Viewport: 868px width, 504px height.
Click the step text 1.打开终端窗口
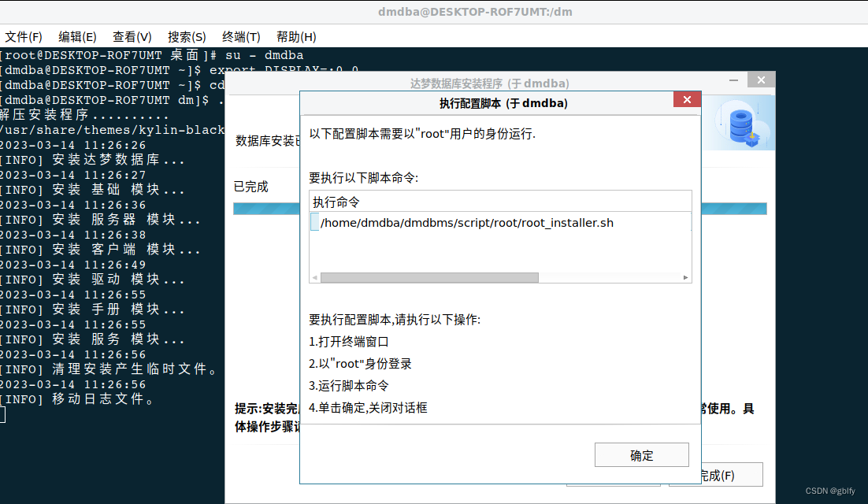[x=349, y=342]
